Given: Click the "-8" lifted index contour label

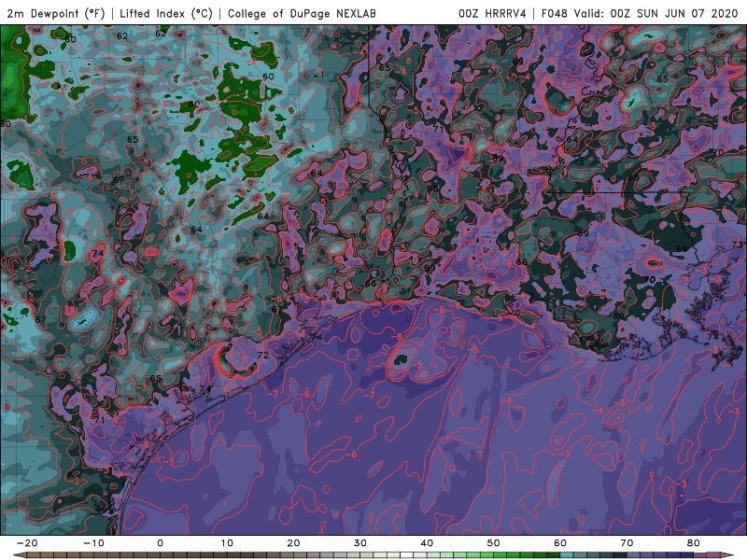Looking at the screenshot, I should point(398,337).
